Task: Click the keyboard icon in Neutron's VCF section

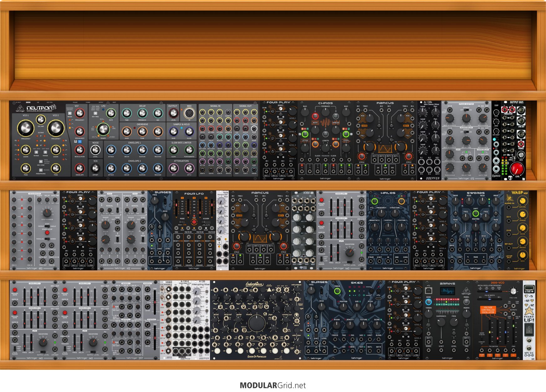Action: tap(76, 142)
